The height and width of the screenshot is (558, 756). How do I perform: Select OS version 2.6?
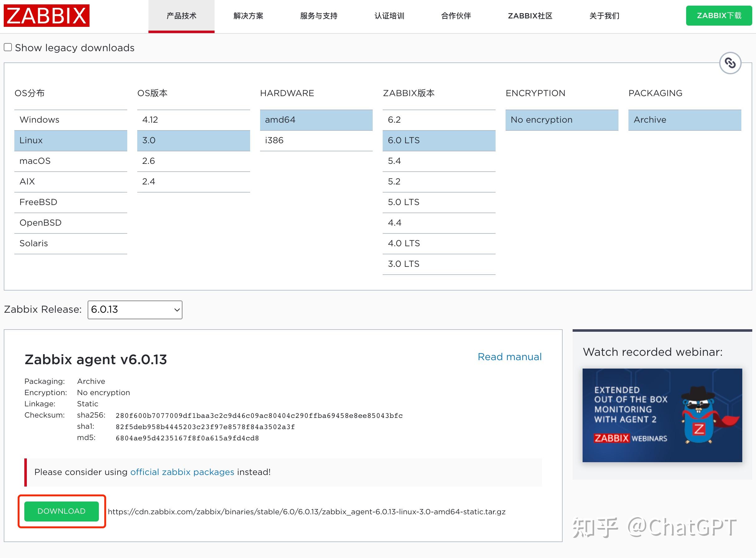pyautogui.click(x=193, y=161)
